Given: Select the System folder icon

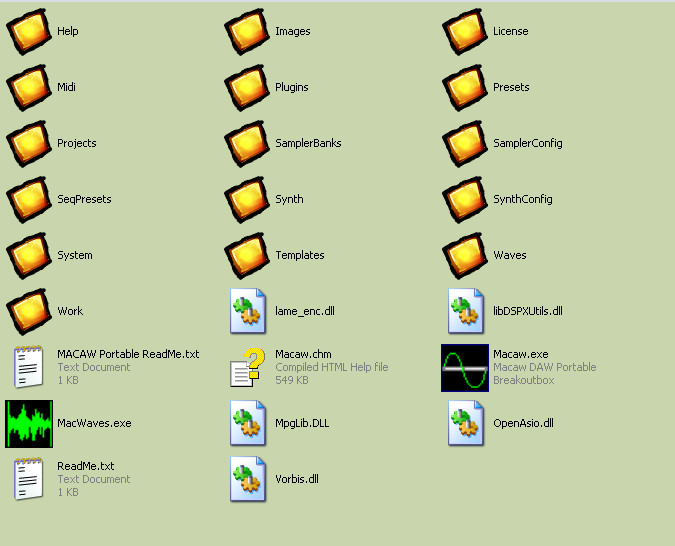Looking at the screenshot, I should coord(29,255).
